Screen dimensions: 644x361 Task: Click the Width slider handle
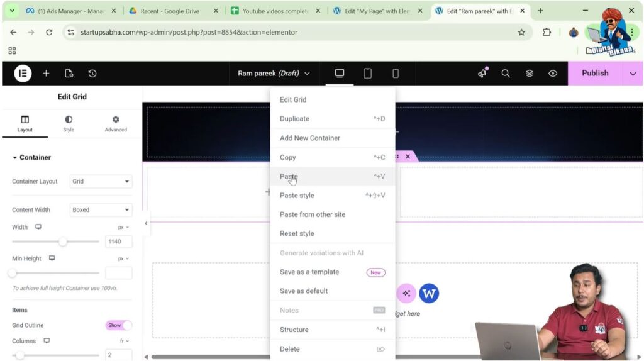pos(63,242)
